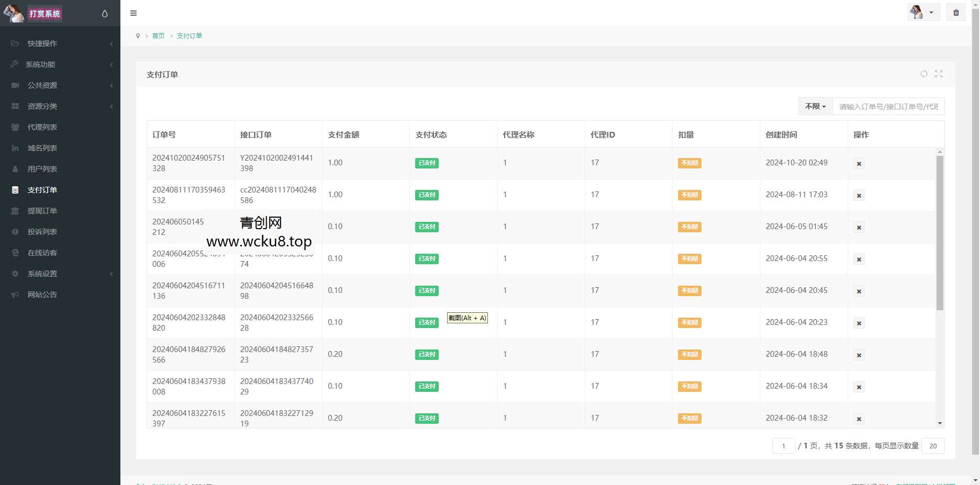
Task: Click the table's vertical scrollbar thumb
Action: point(940,233)
